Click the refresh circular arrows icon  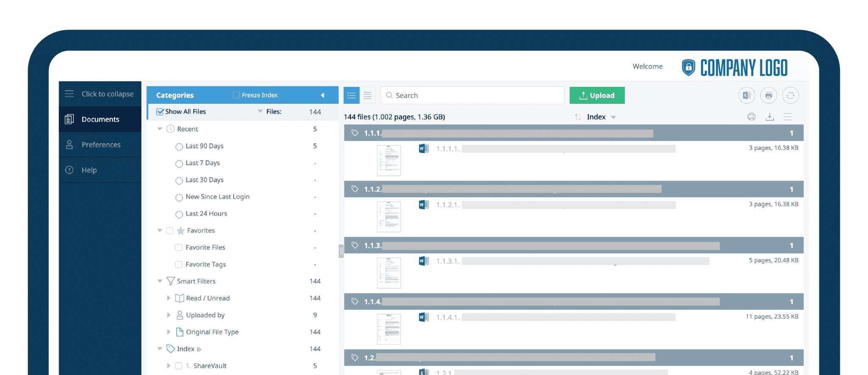pos(790,95)
